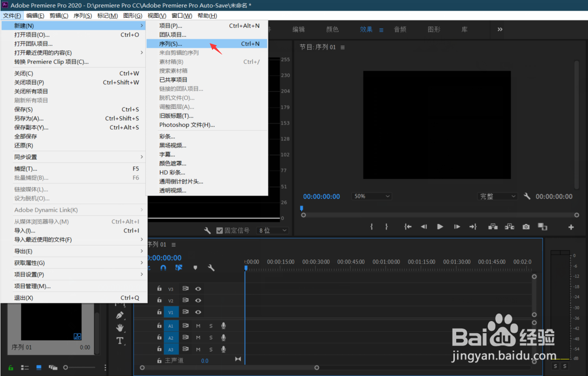Toggle timeline snap magnet icon
Image resolution: width=588 pixels, height=376 pixels.
click(163, 268)
